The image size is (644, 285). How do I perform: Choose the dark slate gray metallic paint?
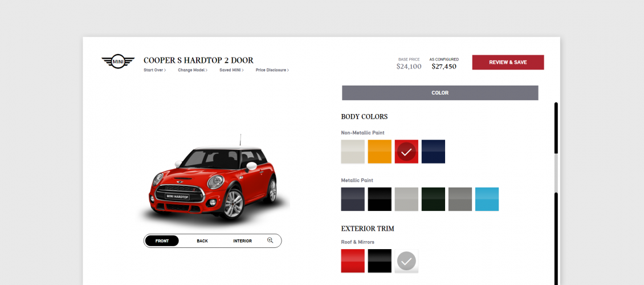[x=353, y=199]
